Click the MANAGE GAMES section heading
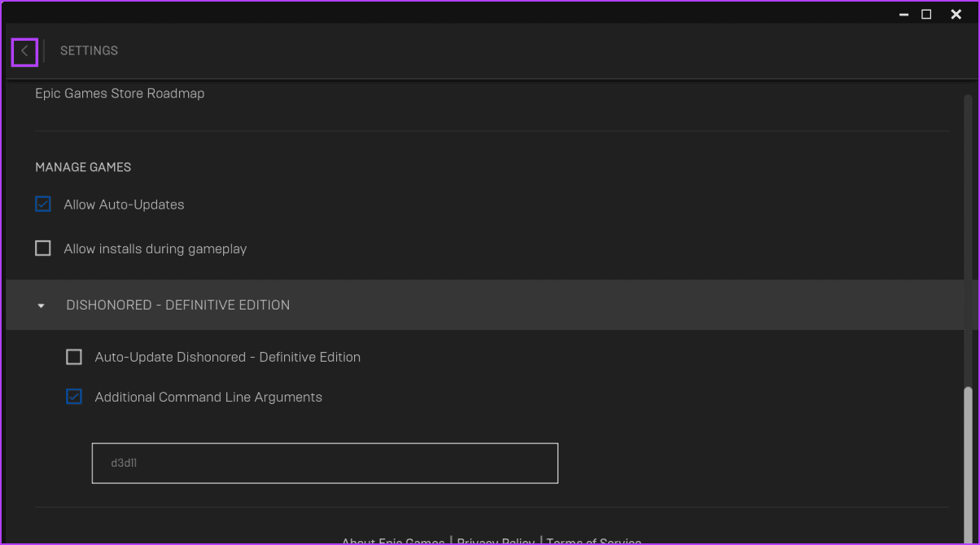Screen dimensions: 980x545 (83, 167)
